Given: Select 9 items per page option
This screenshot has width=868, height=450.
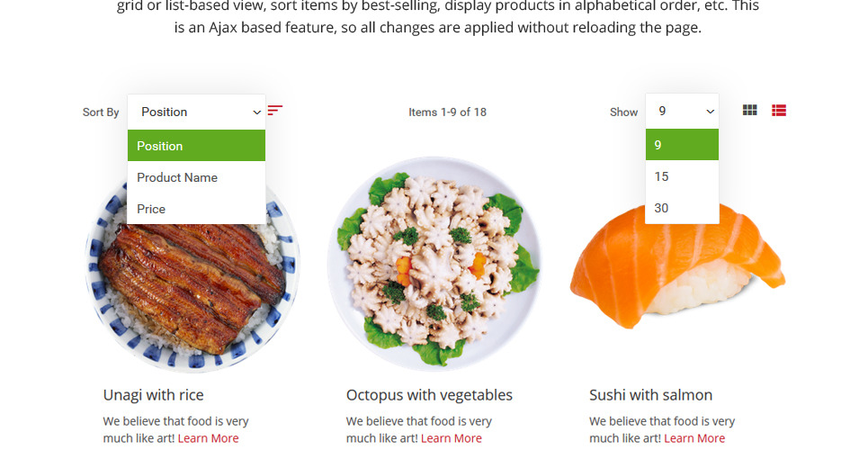Looking at the screenshot, I should (x=682, y=145).
